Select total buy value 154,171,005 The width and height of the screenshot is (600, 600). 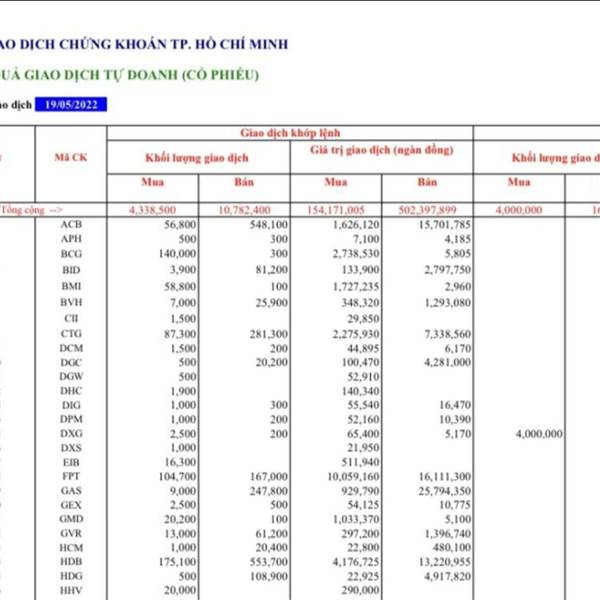[336, 210]
